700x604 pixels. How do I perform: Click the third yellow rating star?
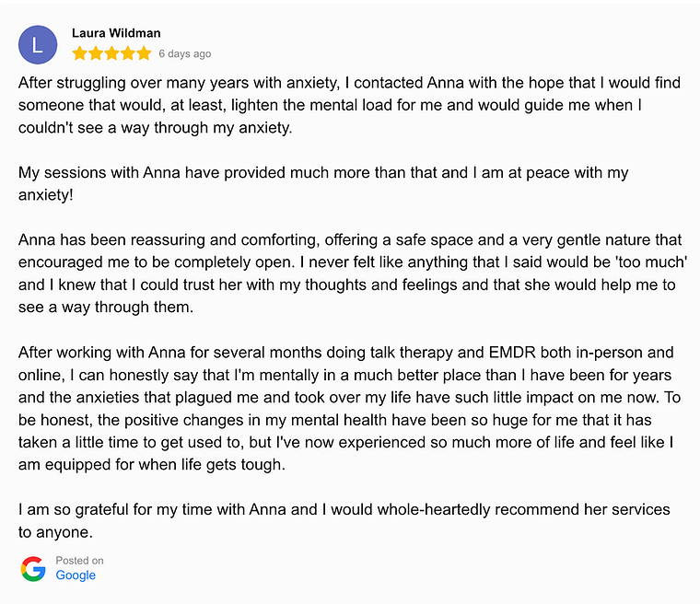[111, 53]
